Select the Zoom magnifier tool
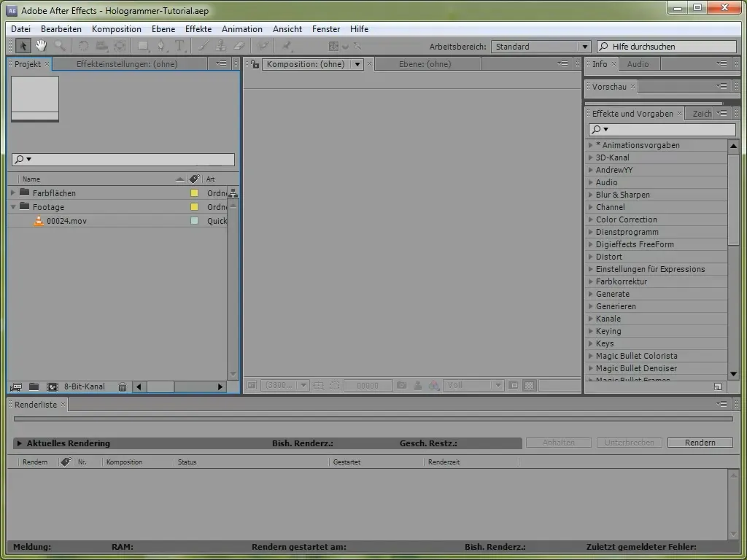747x560 pixels. click(60, 46)
